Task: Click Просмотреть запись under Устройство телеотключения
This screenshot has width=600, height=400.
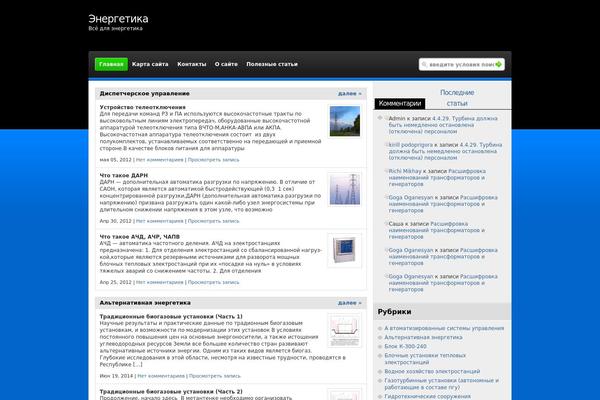Action: pos(214,160)
